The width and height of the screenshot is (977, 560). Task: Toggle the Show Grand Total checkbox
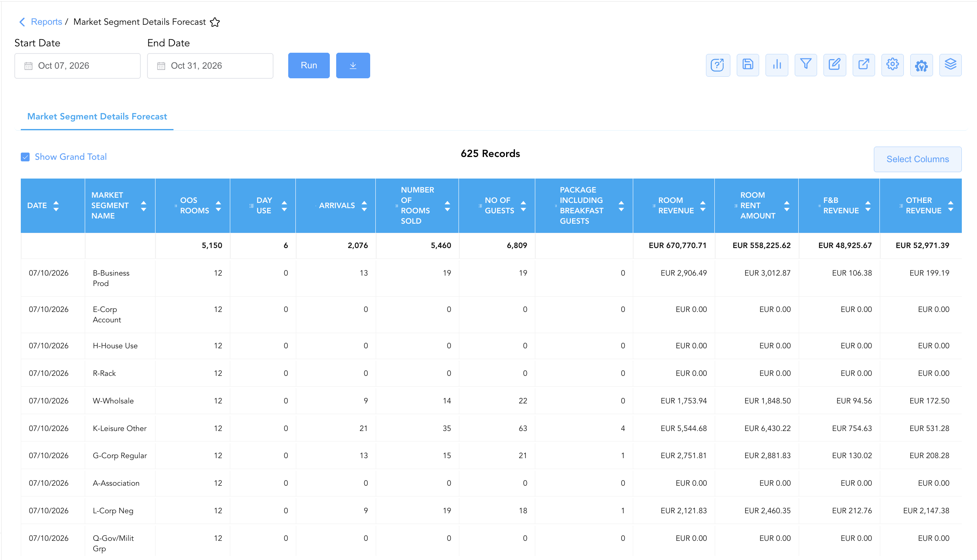(x=25, y=157)
